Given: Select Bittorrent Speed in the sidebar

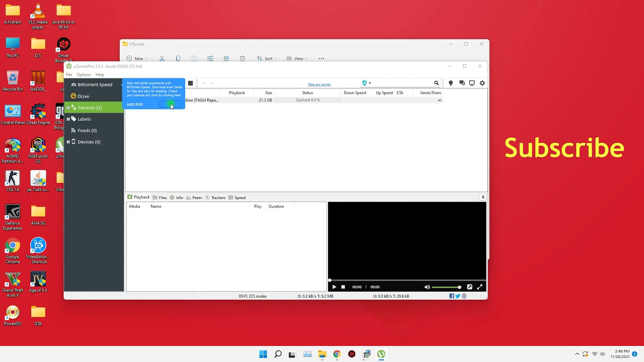Looking at the screenshot, I should pyautogui.click(x=94, y=84).
